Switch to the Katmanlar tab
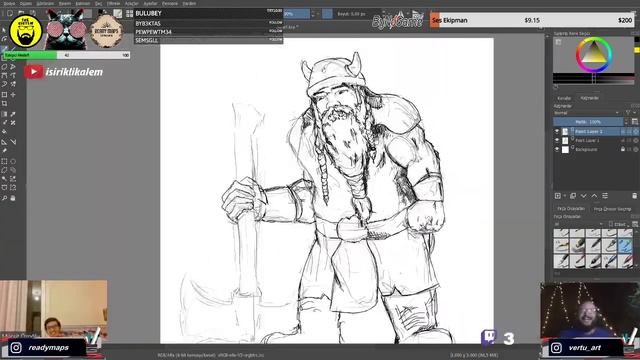 [x=589, y=98]
